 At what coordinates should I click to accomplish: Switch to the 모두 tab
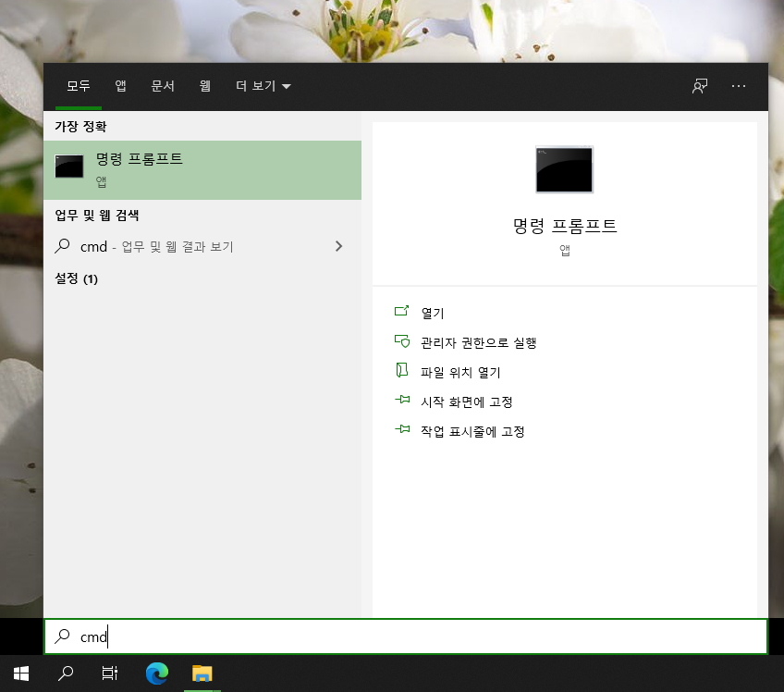point(79,86)
